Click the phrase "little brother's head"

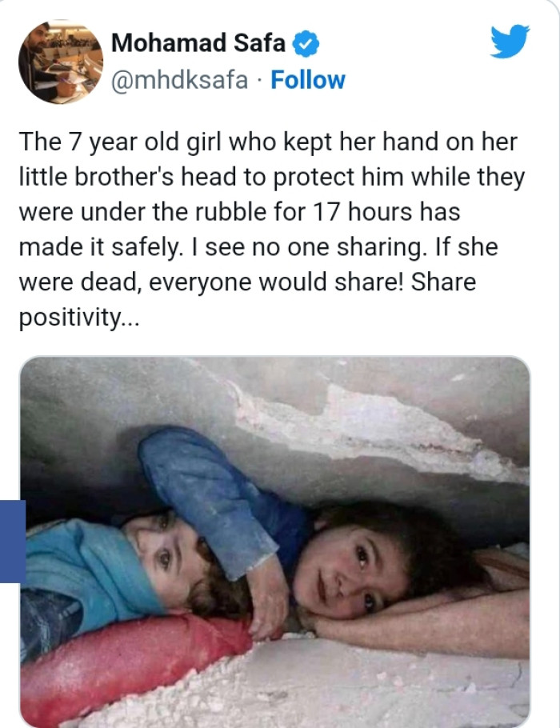(x=128, y=177)
